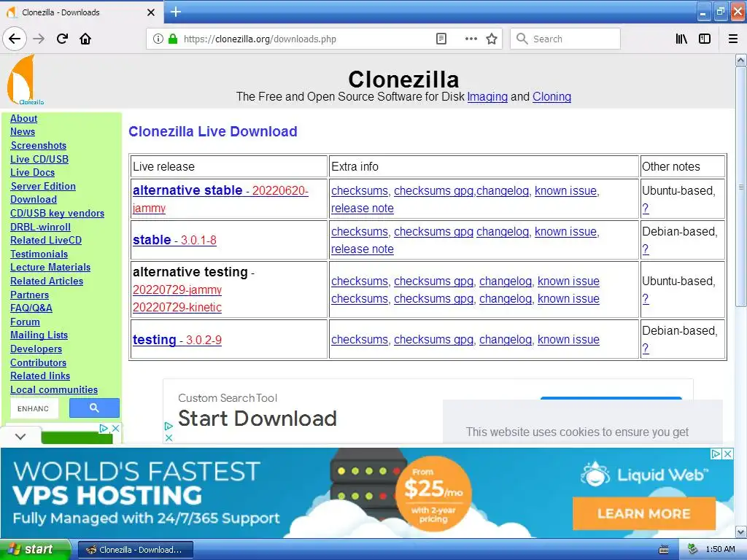Open the About sidebar link
This screenshot has height=560, width=747.
click(x=24, y=118)
